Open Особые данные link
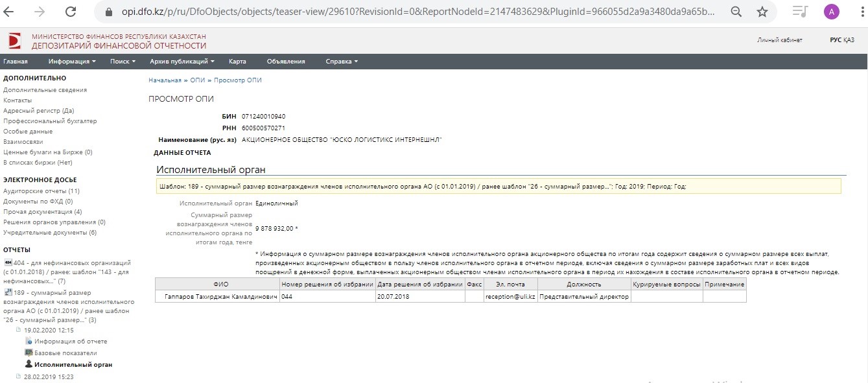The image size is (868, 383). click(28, 132)
